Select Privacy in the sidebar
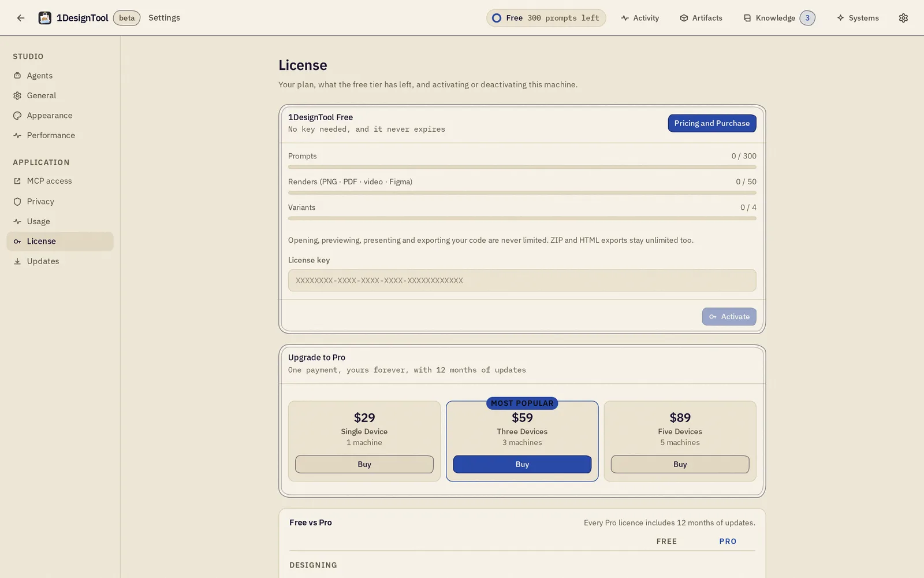This screenshot has height=578, width=924. [x=60, y=201]
